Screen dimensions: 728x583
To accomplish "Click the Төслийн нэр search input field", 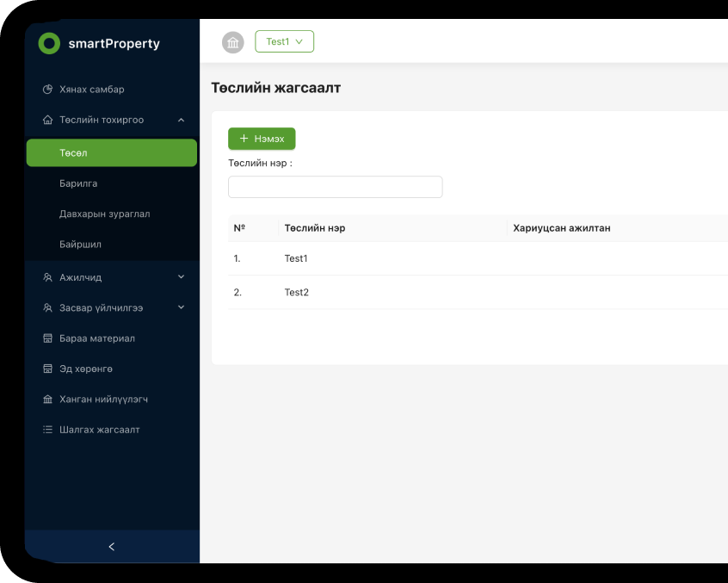I will click(335, 187).
